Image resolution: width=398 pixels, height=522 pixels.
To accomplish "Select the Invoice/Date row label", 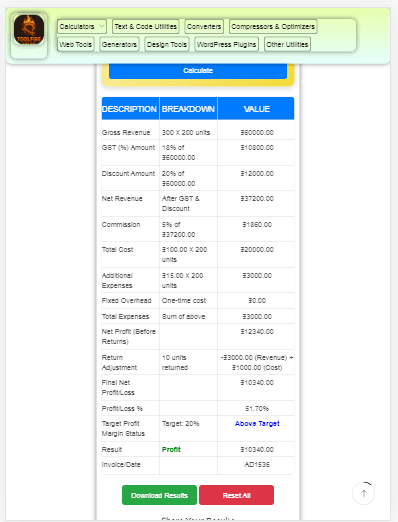I will [121, 464].
